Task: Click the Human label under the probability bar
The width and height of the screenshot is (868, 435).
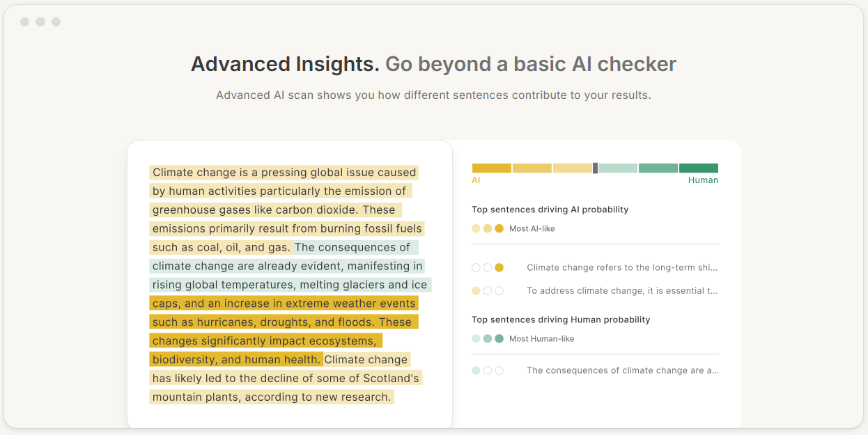Action: 702,180
